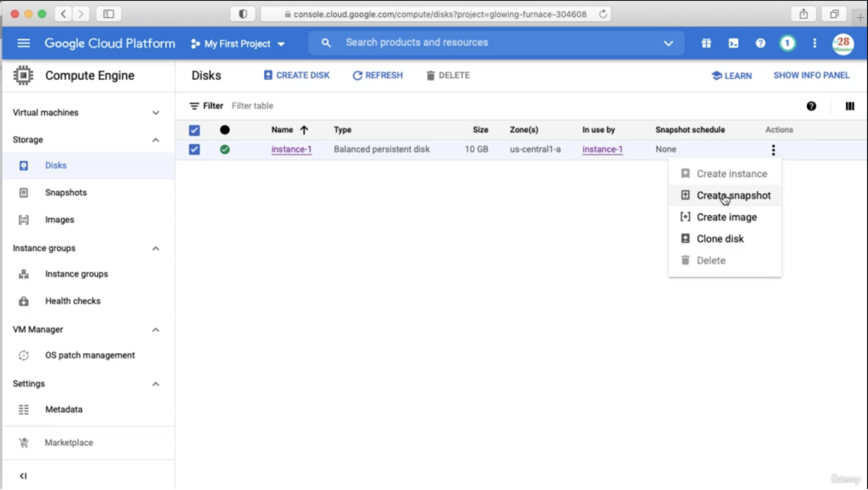
Task: Collapse the Settings section
Action: point(156,384)
